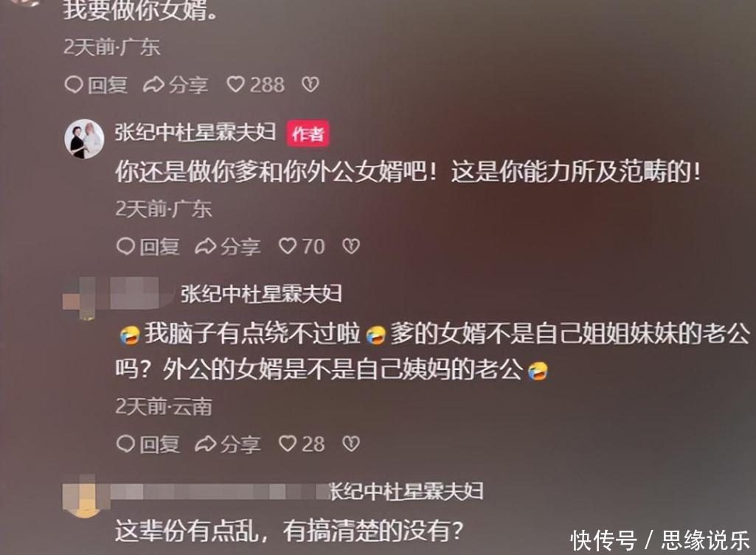756x555 pixels.
Task: Open blurred avatar beside 这辈份有点乱 comment
Action: (x=83, y=495)
